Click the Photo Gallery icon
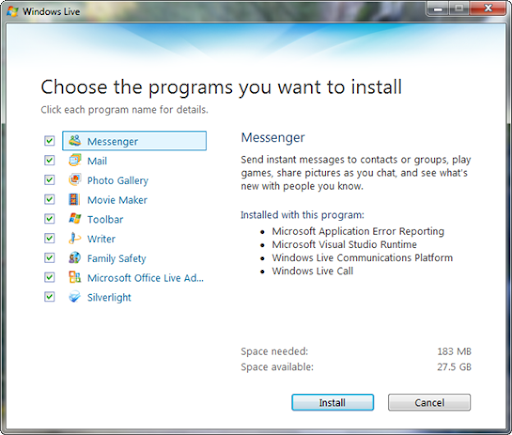Image resolution: width=512 pixels, height=435 pixels. 75,180
